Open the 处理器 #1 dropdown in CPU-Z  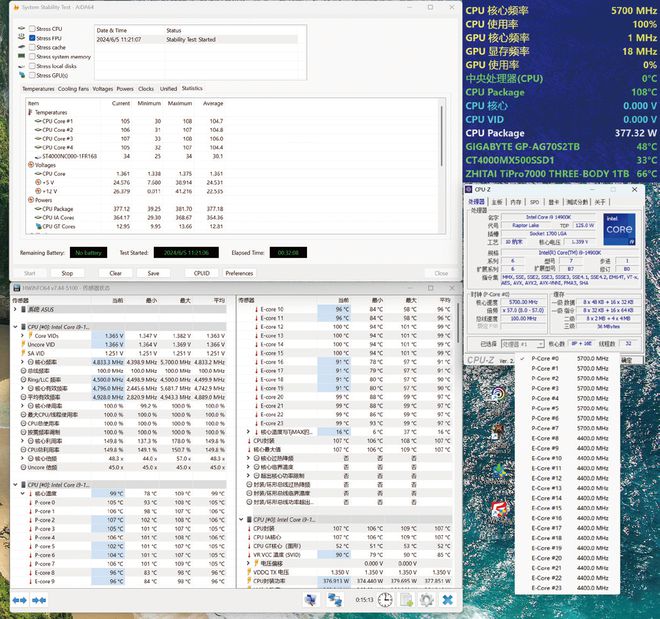point(522,344)
